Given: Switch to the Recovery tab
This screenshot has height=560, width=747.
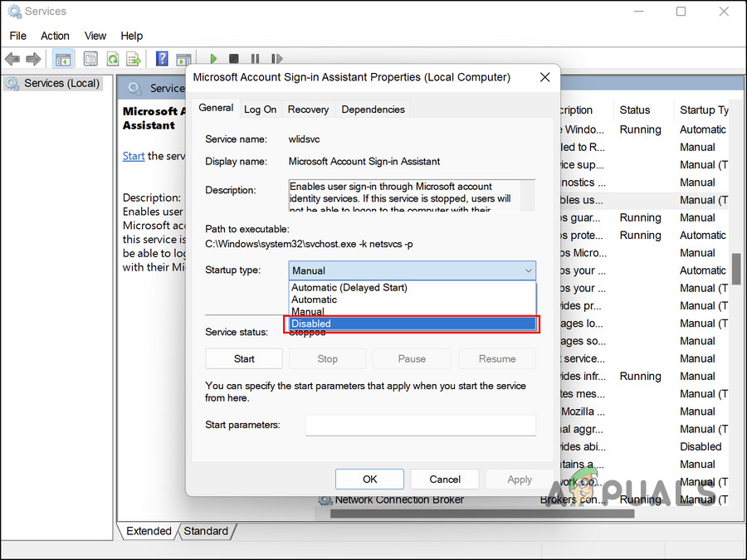Looking at the screenshot, I should (x=308, y=110).
